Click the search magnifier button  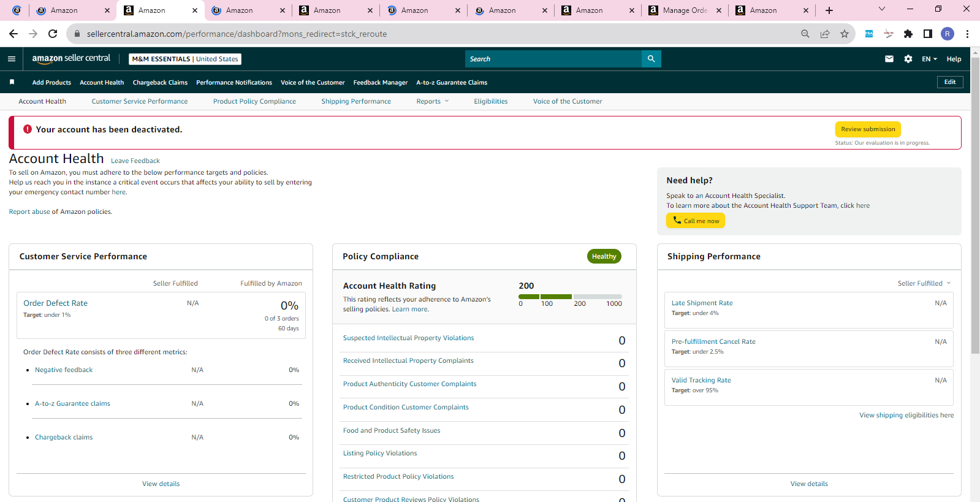(x=651, y=59)
